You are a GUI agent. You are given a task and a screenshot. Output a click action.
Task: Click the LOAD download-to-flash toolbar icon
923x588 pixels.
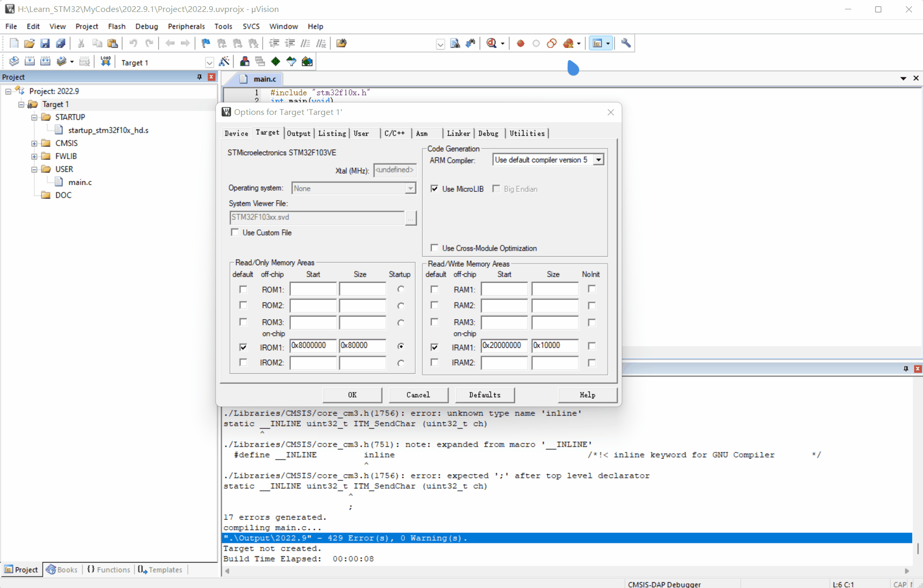(x=106, y=61)
